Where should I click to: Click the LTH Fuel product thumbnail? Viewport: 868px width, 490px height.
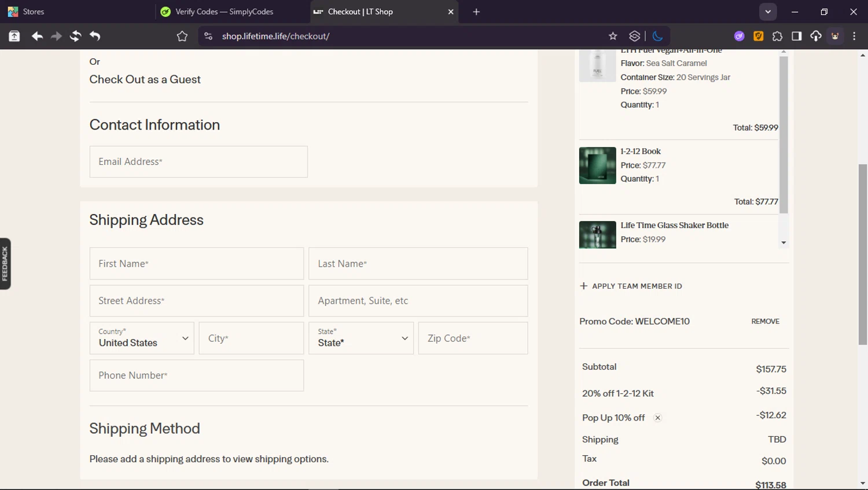pyautogui.click(x=597, y=65)
